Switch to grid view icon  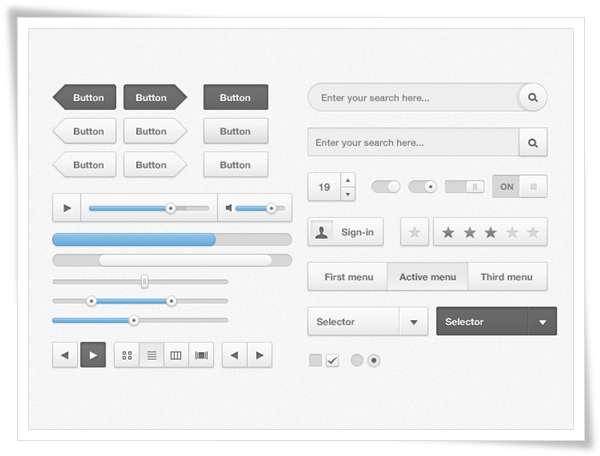(x=127, y=355)
